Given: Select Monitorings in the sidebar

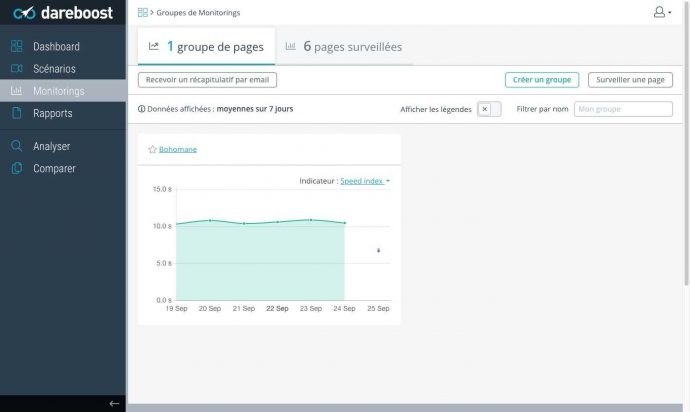Looking at the screenshot, I should [63, 91].
